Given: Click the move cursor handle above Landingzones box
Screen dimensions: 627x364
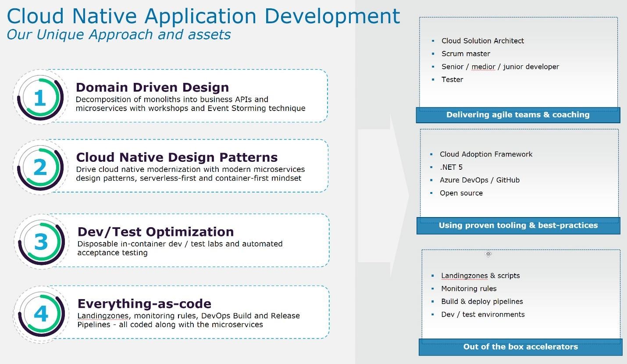Looking at the screenshot, I should pos(488,254).
